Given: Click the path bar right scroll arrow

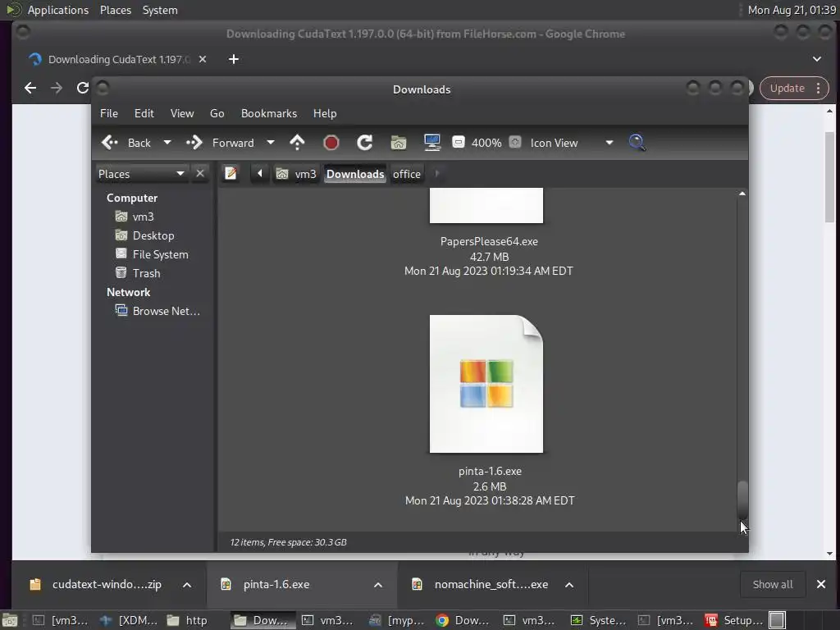Looking at the screenshot, I should click(437, 174).
